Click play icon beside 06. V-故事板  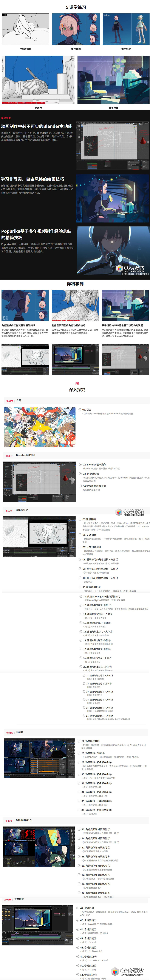click(80, 535)
